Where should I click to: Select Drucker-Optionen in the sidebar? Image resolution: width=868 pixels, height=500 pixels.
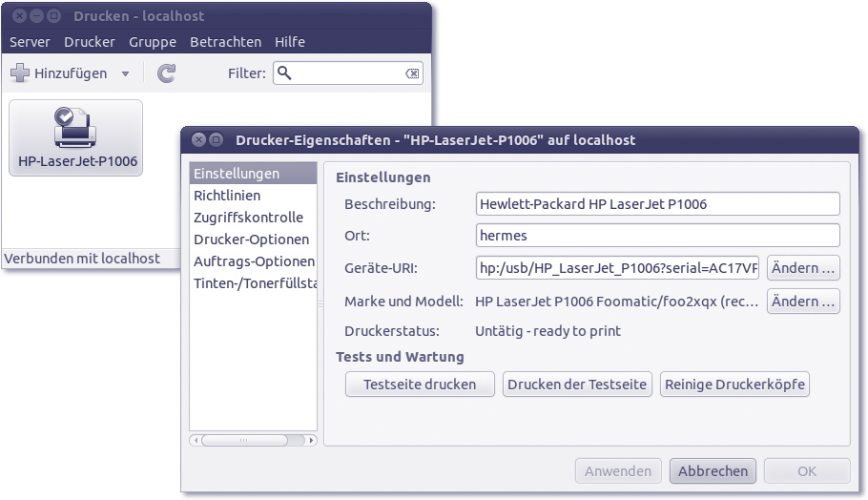[x=251, y=240]
